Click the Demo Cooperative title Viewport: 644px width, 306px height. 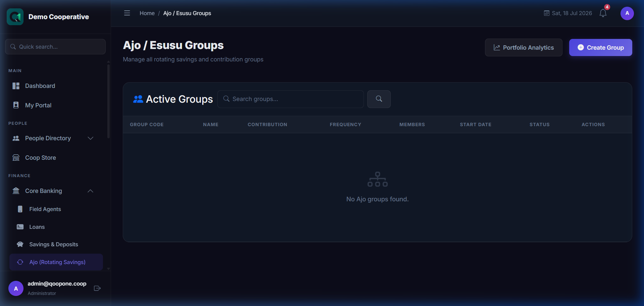coord(59,17)
